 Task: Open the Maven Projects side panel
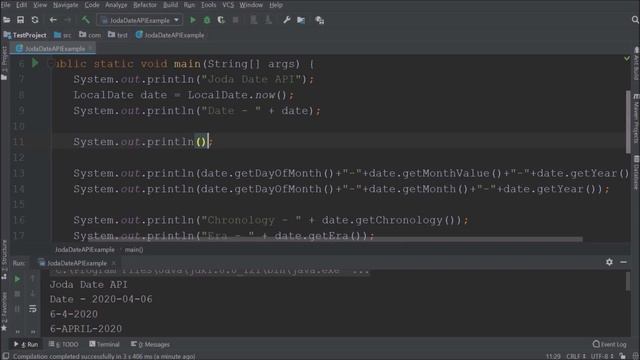tap(636, 118)
